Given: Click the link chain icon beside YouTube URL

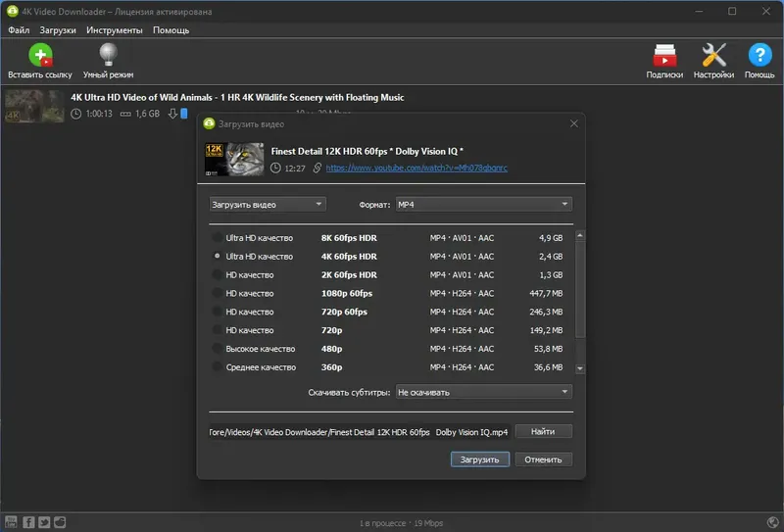Looking at the screenshot, I should 317,168.
